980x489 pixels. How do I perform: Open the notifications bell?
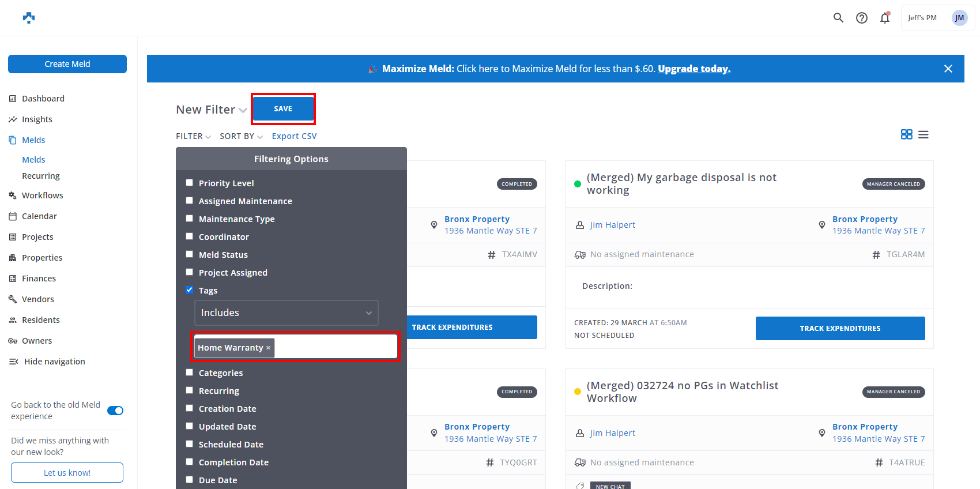tap(884, 18)
